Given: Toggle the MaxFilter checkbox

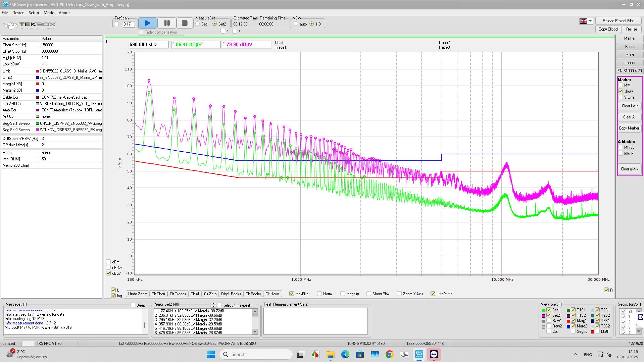Looking at the screenshot, I should (291, 294).
